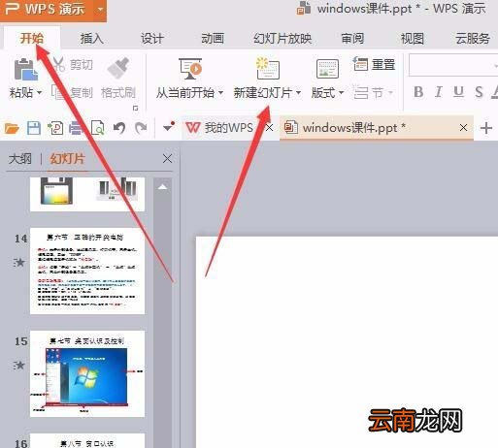
Task: Open the 视图 (View) tab
Action: pos(413,39)
